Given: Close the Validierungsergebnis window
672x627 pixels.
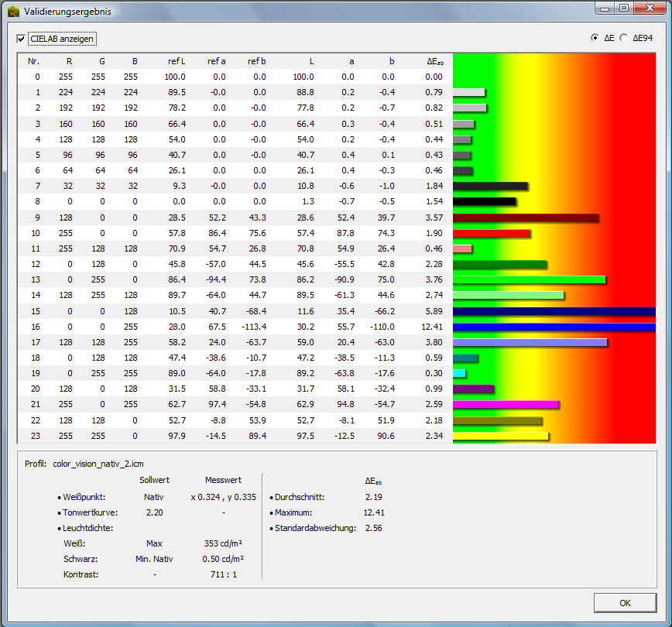Looking at the screenshot, I should point(649,9).
